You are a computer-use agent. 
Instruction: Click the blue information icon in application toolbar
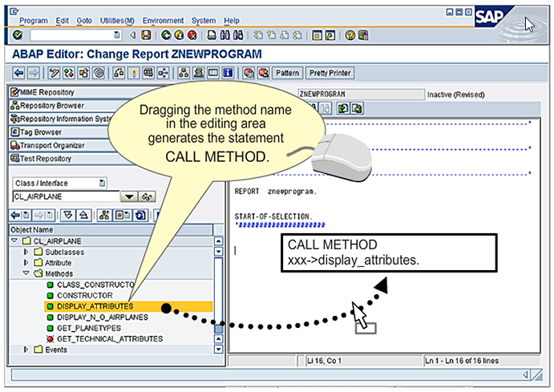(x=228, y=73)
